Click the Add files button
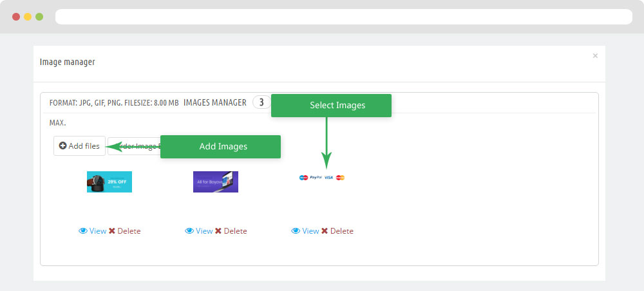 tap(79, 145)
